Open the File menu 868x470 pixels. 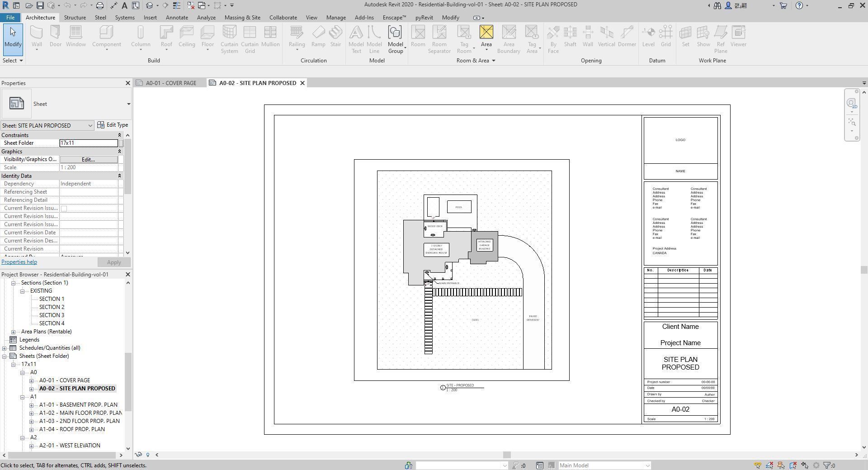pos(10,18)
